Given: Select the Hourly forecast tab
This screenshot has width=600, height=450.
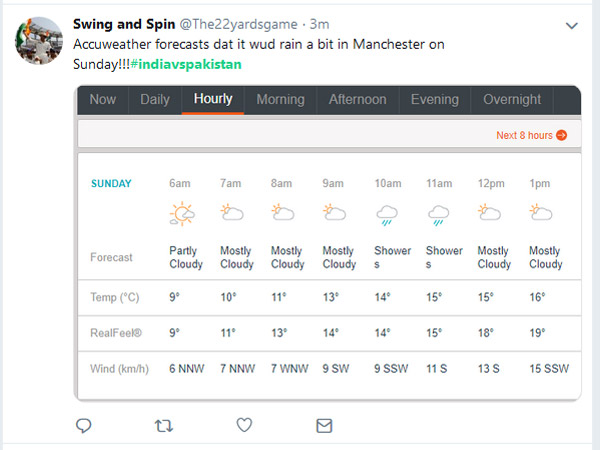Looking at the screenshot, I should tap(213, 100).
